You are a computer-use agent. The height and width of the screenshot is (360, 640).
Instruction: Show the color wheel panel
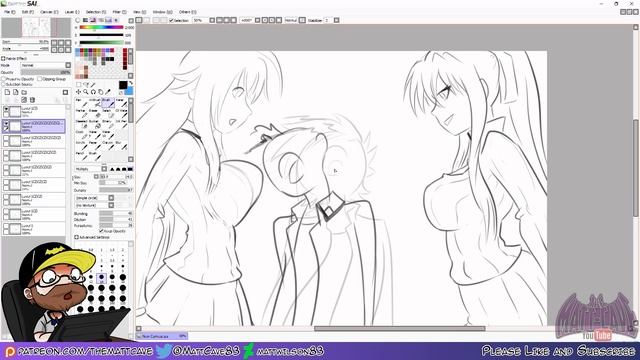78,20
